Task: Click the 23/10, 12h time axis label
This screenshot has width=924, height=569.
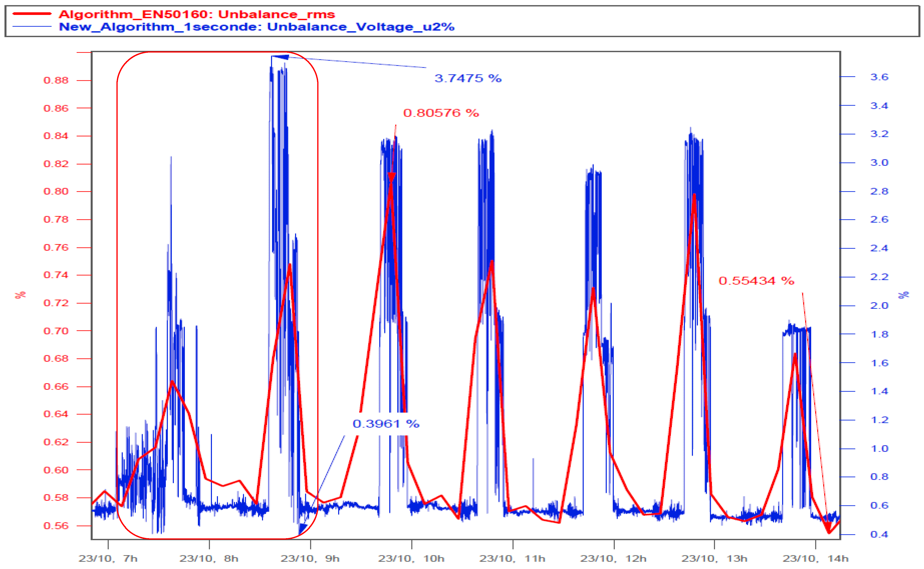Action: 613,558
